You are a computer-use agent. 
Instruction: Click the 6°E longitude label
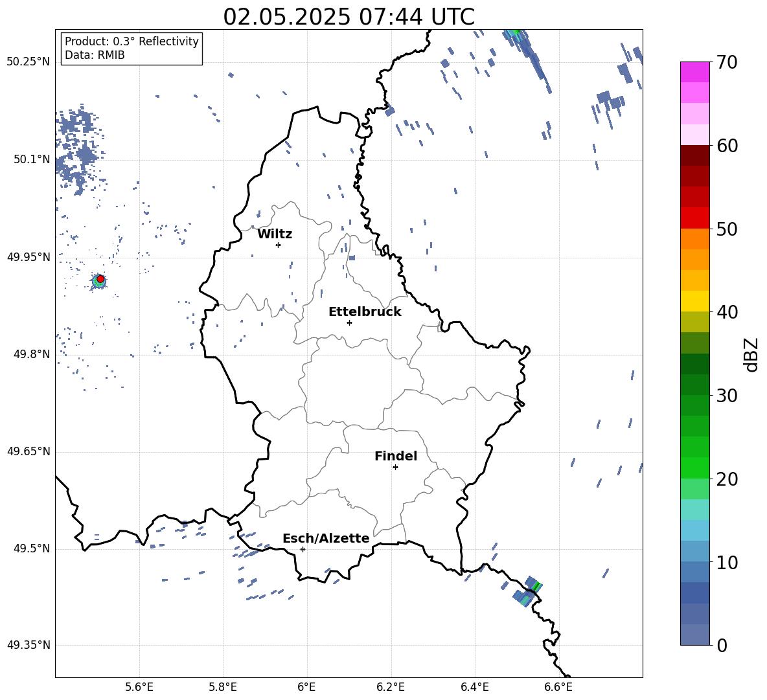[306, 687]
